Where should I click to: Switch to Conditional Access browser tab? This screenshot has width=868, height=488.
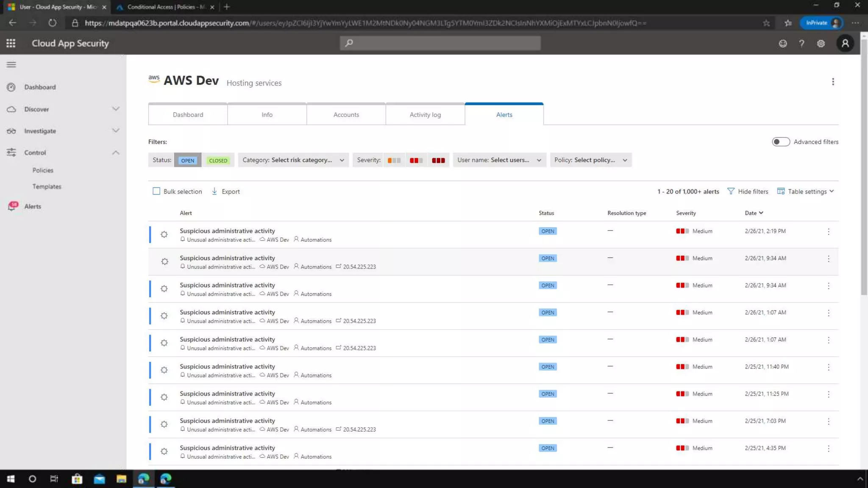click(165, 7)
